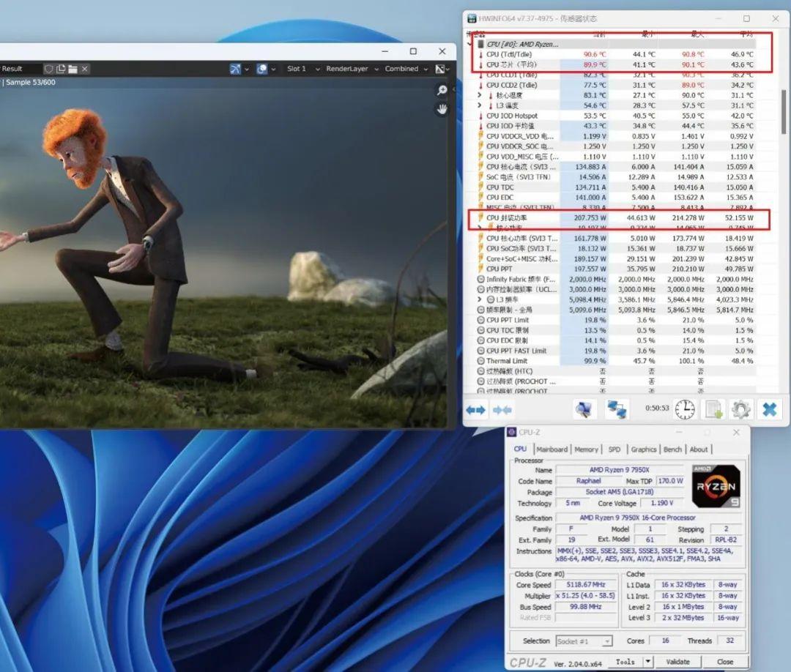Click the HWiNFO network computers icon

(x=617, y=409)
